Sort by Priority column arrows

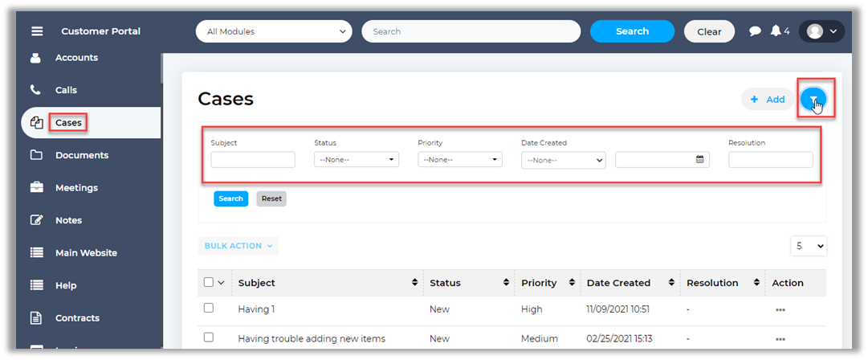point(572,283)
